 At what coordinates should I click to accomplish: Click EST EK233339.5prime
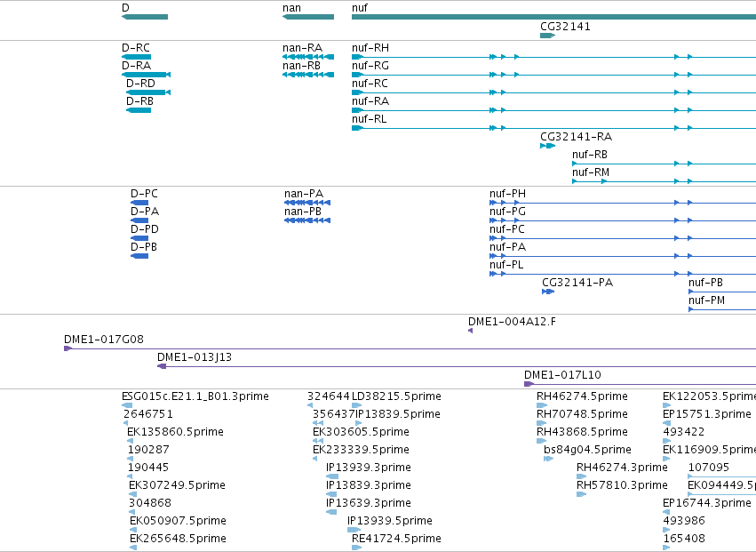pyautogui.click(x=314, y=459)
